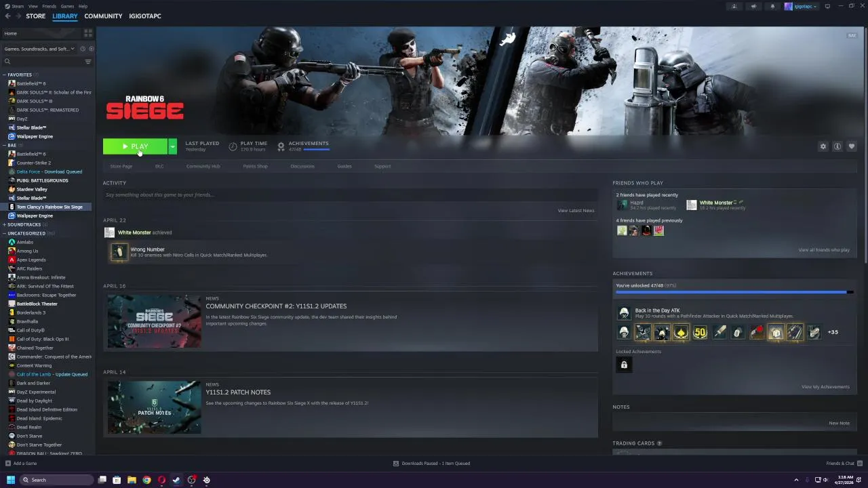Open library collections grid view icon
868x488 pixels.
[88, 33]
